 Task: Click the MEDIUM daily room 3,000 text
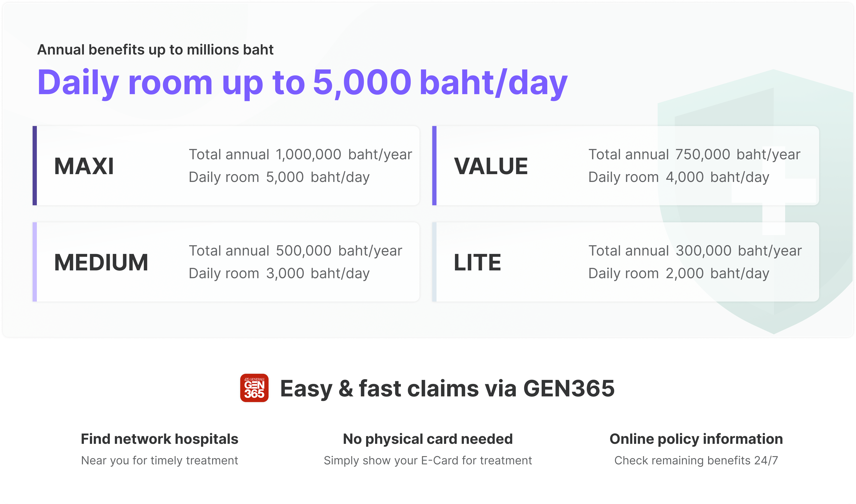tap(279, 273)
